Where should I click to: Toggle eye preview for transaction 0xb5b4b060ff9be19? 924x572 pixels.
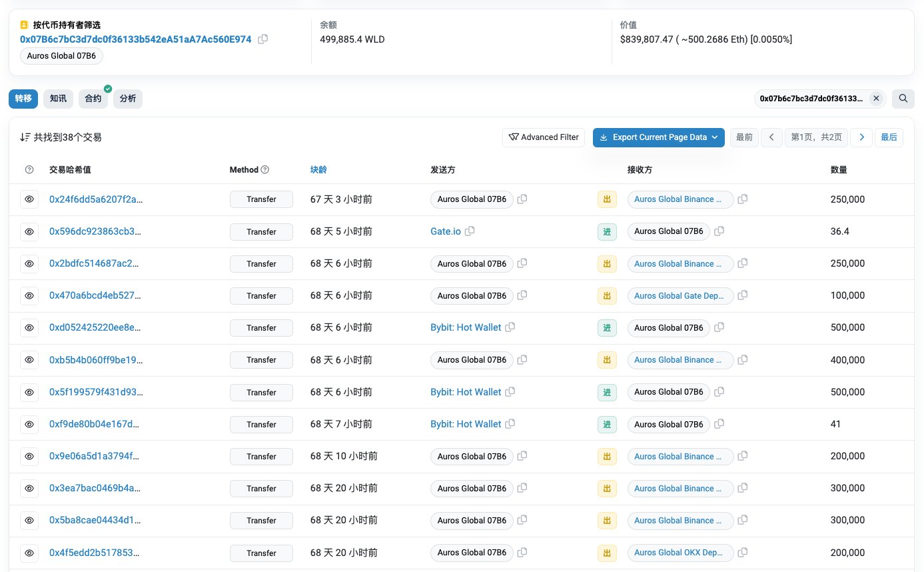pyautogui.click(x=29, y=360)
